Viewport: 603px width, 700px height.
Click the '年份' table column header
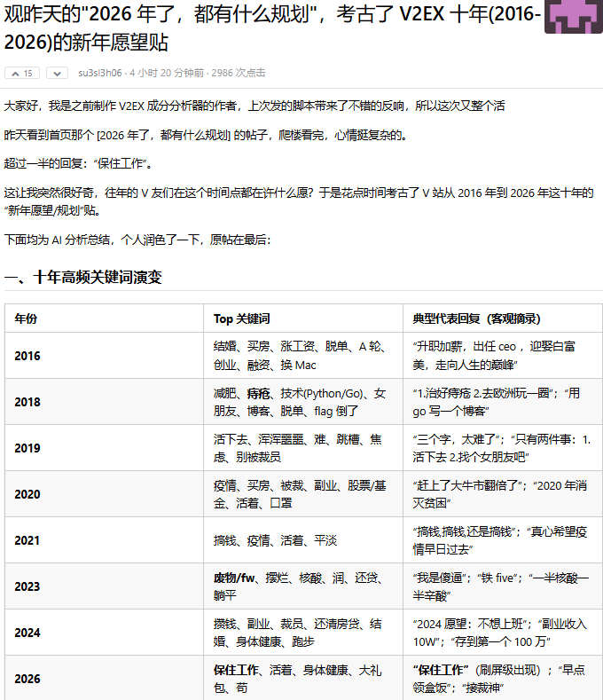coord(26,319)
